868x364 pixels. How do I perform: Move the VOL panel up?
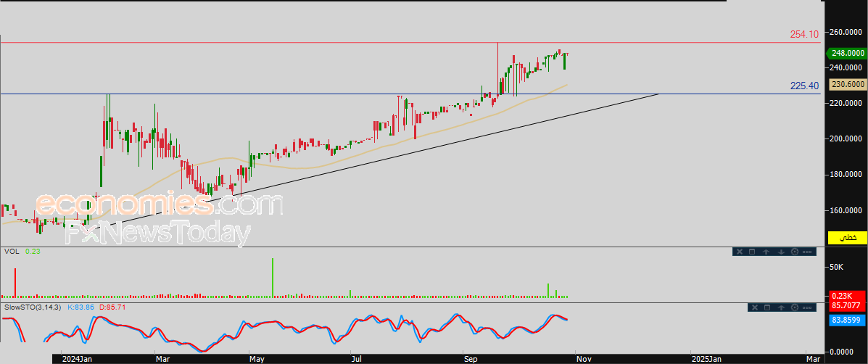(766, 252)
